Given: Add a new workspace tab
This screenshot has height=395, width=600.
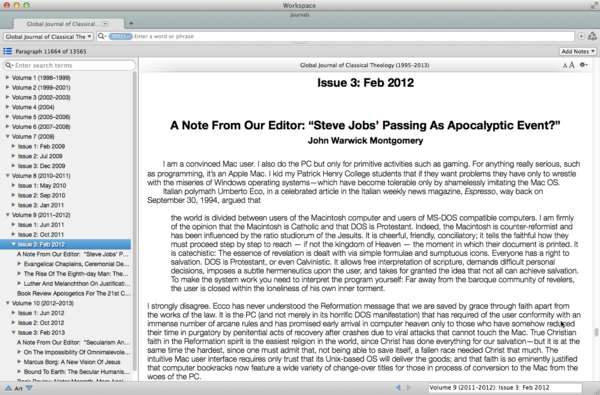Looking at the screenshot, I should [x=131, y=23].
